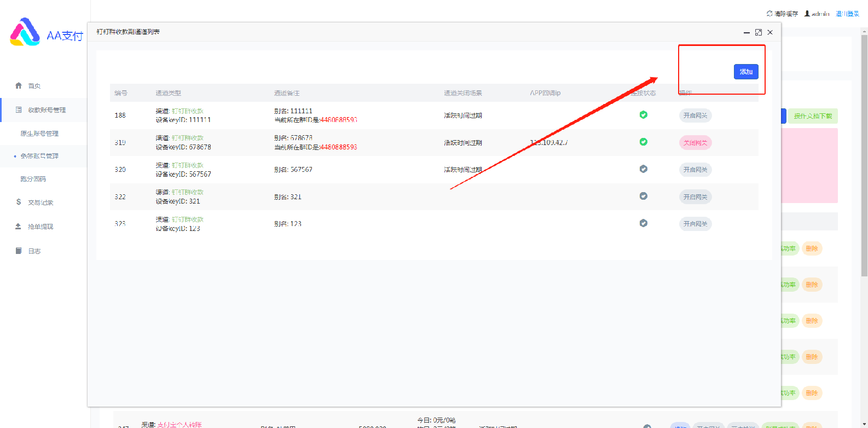Click 操作文档下载 button in background page

813,116
